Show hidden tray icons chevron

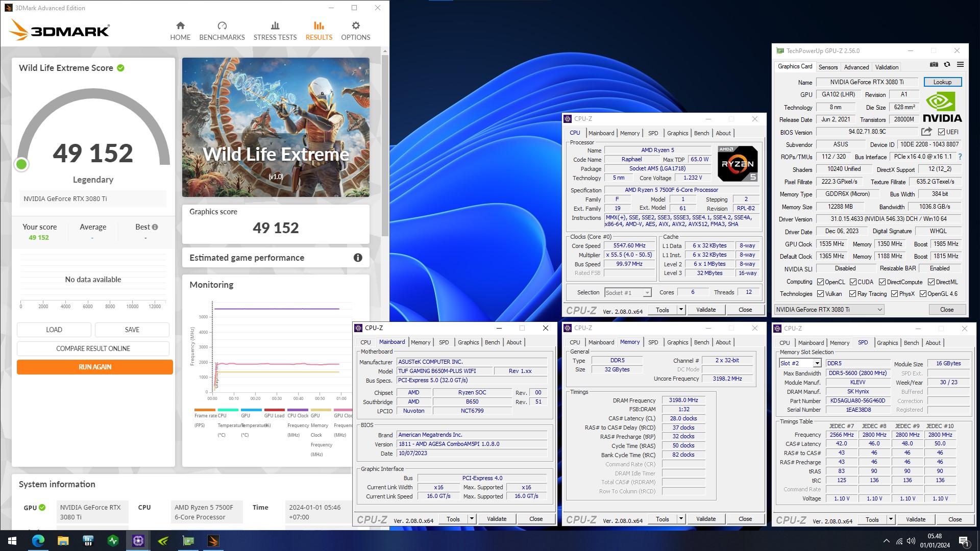click(886, 541)
